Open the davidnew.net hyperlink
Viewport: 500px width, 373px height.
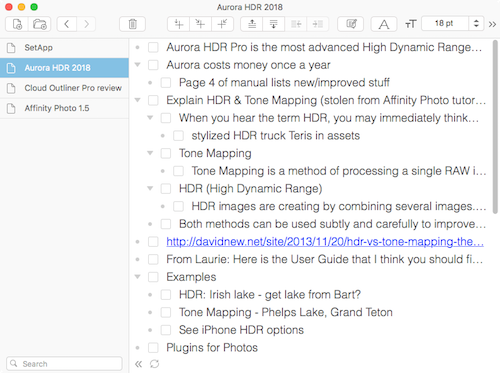tap(325, 242)
